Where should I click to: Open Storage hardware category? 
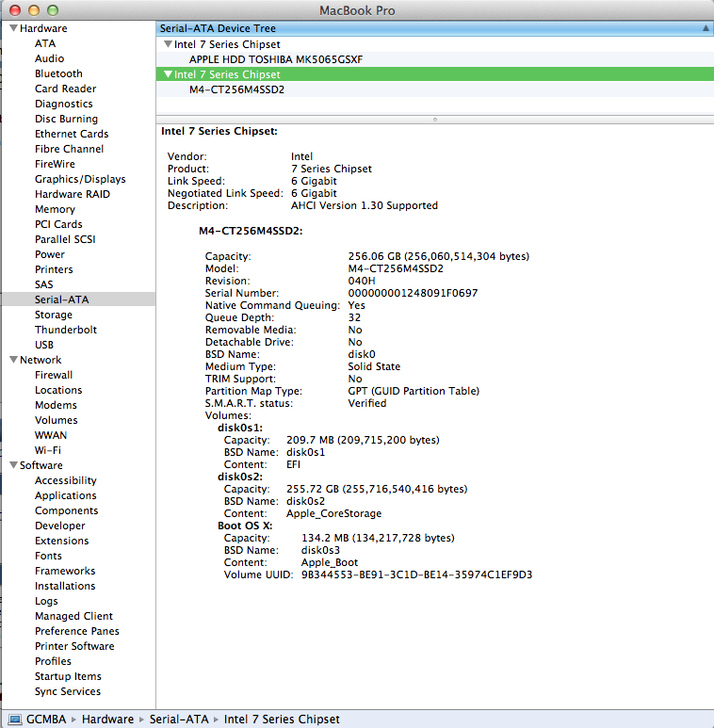(54, 315)
